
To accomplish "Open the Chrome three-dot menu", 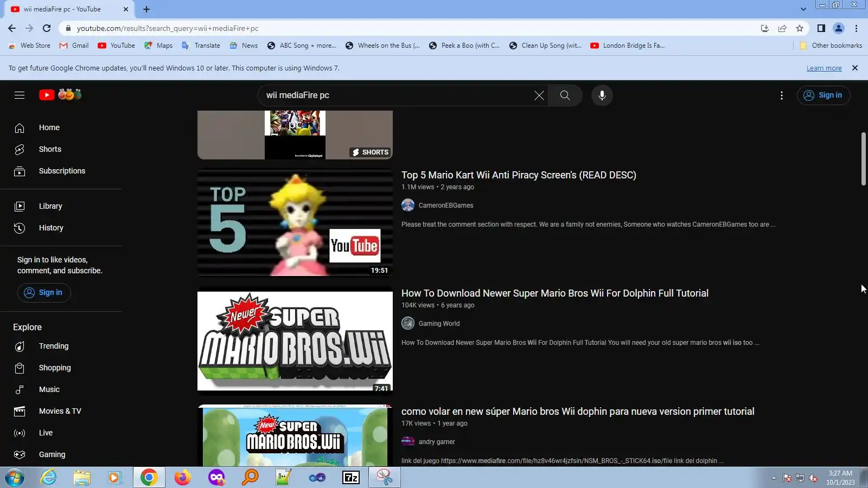I will tap(856, 28).
